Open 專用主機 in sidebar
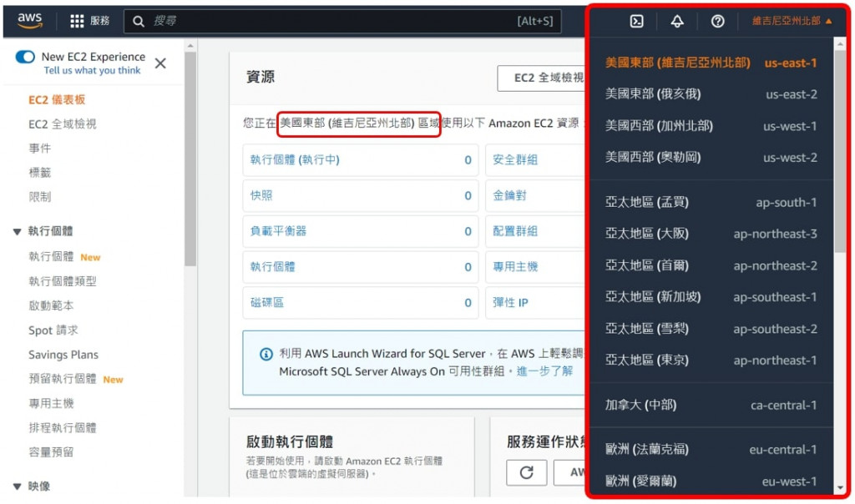 point(51,403)
